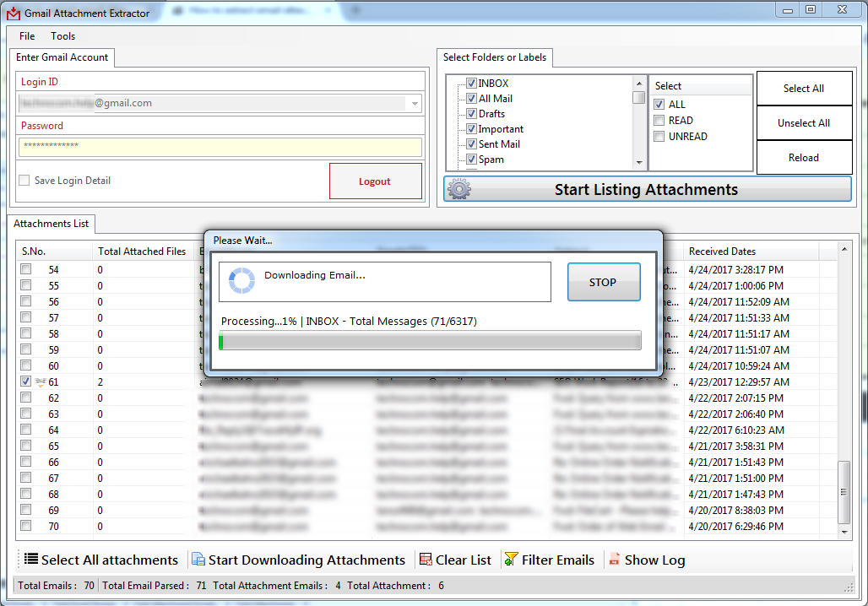Click attachments list scrollbar down arrow
Screen dimensions: 868x606
pos(844,533)
